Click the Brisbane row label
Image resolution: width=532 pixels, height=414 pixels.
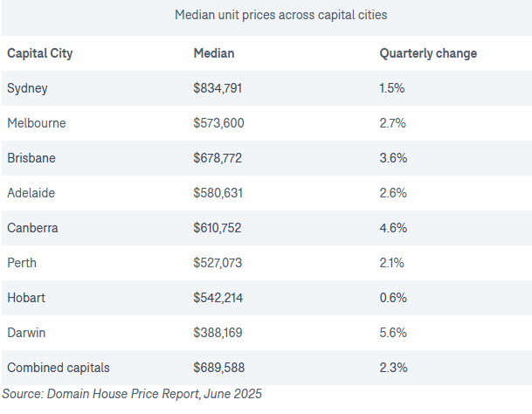31,158
